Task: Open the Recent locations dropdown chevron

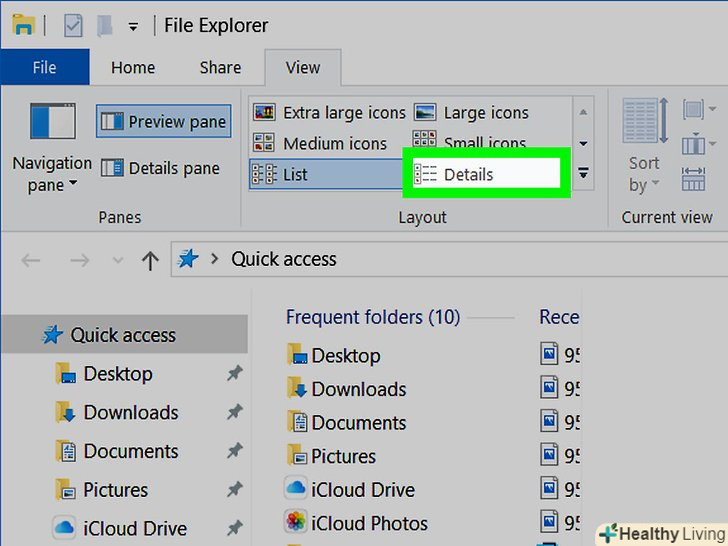Action: tap(118, 260)
